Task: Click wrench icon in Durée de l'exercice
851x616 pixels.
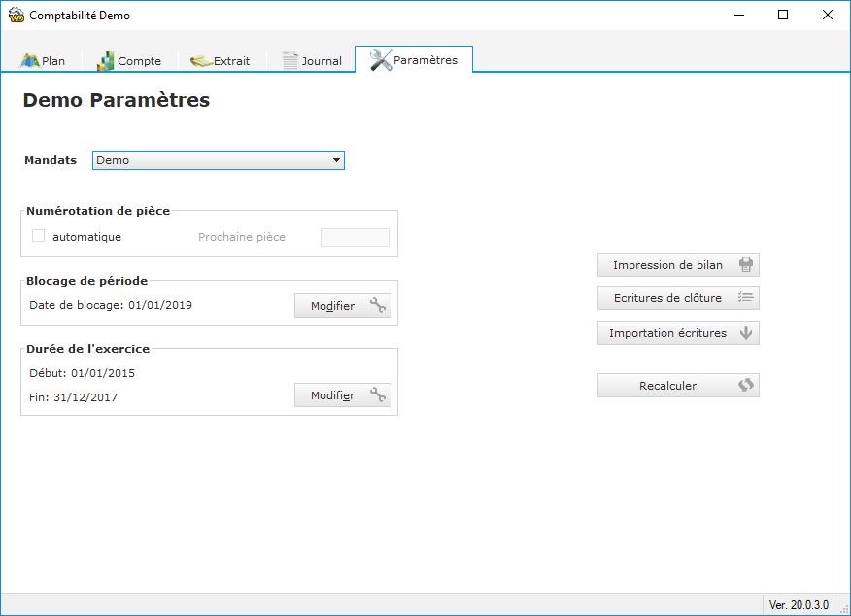Action: [x=378, y=395]
